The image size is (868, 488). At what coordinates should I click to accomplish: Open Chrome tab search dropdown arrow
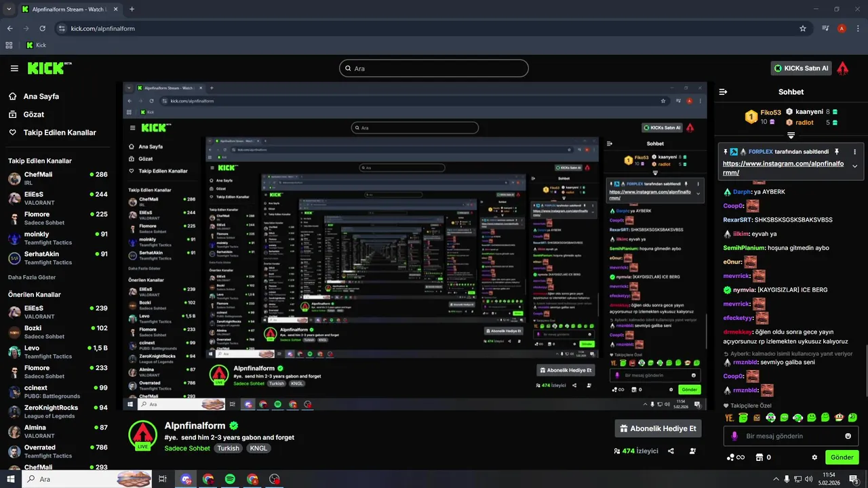(x=9, y=9)
